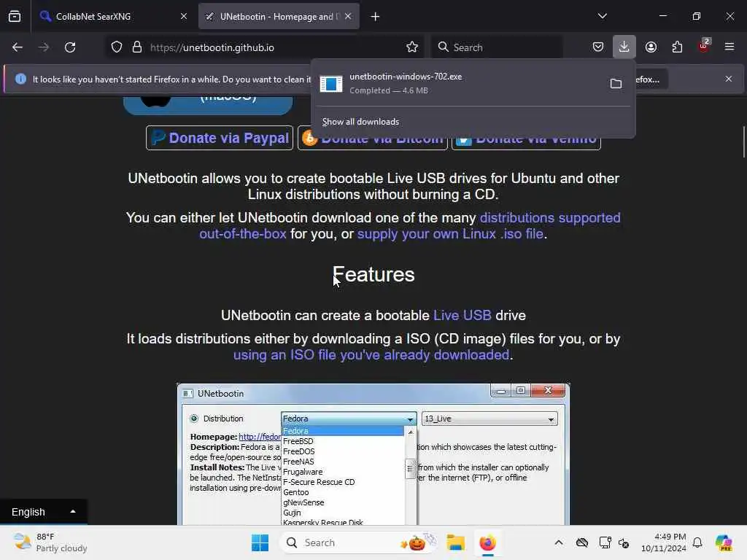Click the FreeBSD entry in the screenshot list

pyautogui.click(x=298, y=441)
